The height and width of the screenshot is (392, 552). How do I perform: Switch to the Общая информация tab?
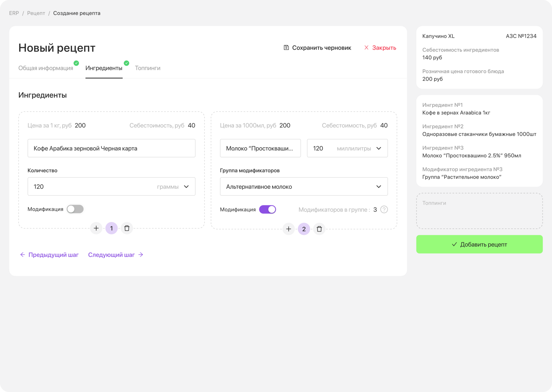46,68
